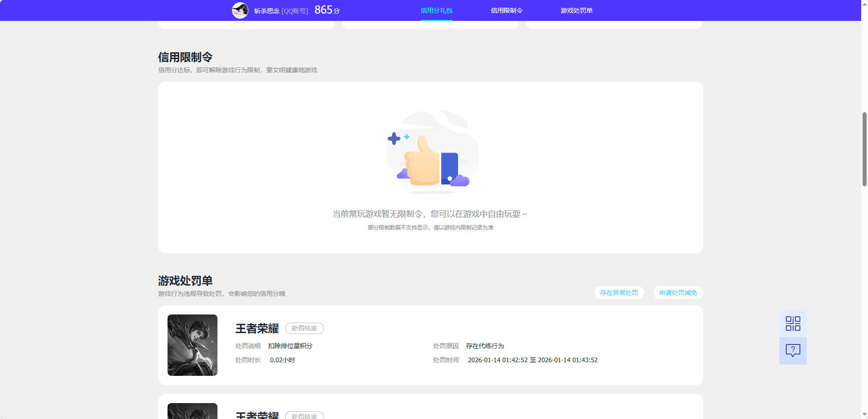The height and width of the screenshot is (419, 868).
Task: Click the 处罚结束 badge beside first 王者荣耀
Action: [x=304, y=328]
